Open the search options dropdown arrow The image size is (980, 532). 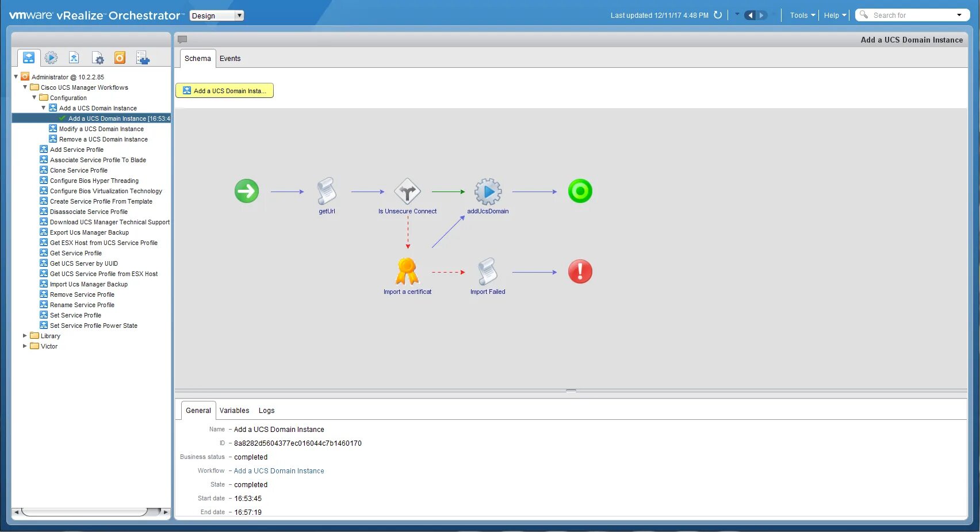click(x=959, y=15)
